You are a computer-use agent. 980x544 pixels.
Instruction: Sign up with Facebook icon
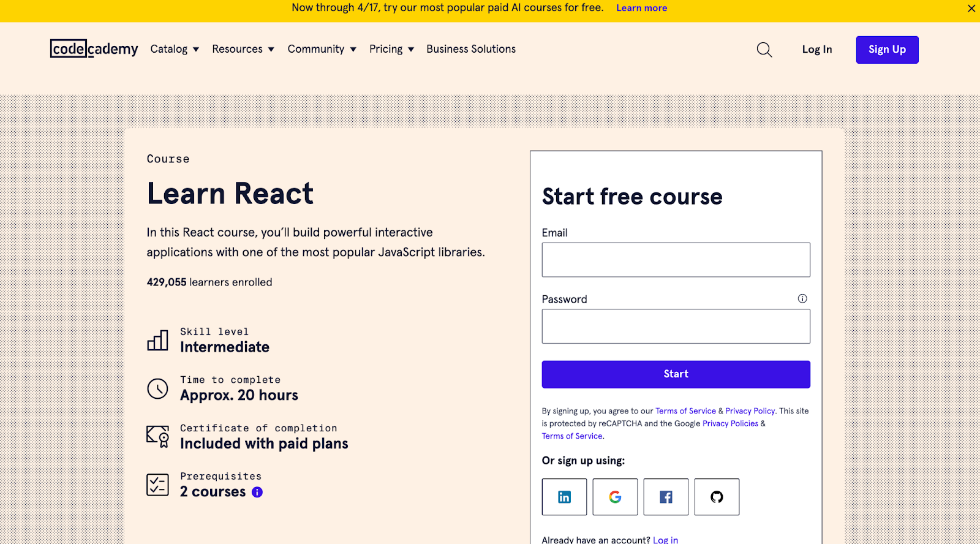click(x=666, y=497)
